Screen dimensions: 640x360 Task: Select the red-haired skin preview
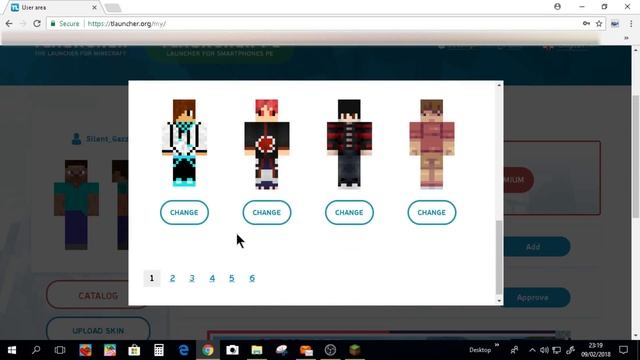267,144
